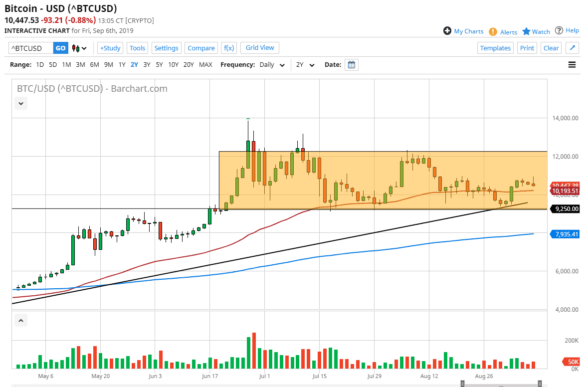Screen dimensions: 588x387
Task: Open the hamburger menu icon
Action: click(x=572, y=65)
